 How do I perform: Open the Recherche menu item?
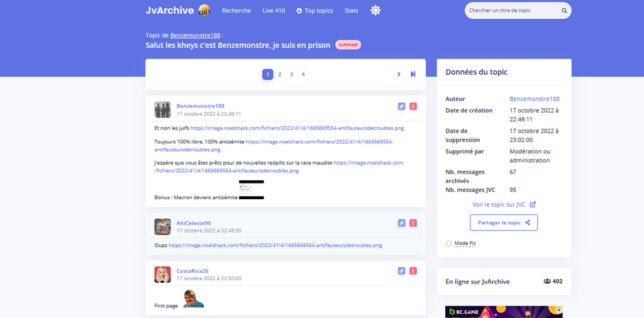pos(236,11)
